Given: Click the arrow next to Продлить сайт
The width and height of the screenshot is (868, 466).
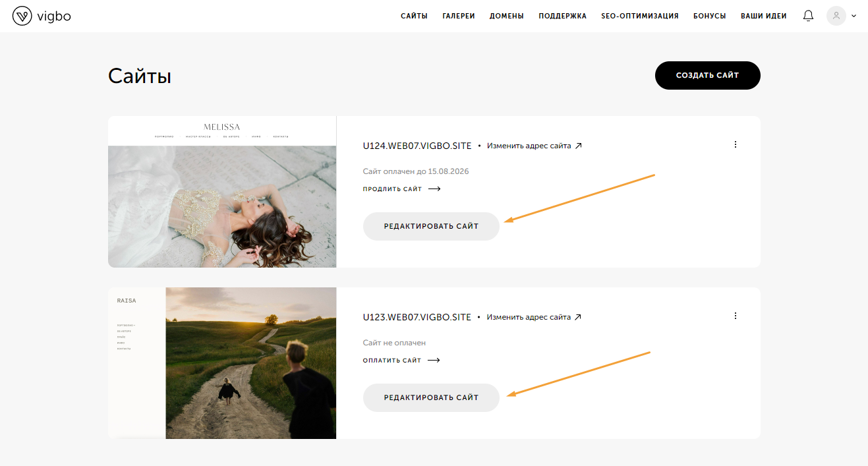Looking at the screenshot, I should pyautogui.click(x=434, y=189).
